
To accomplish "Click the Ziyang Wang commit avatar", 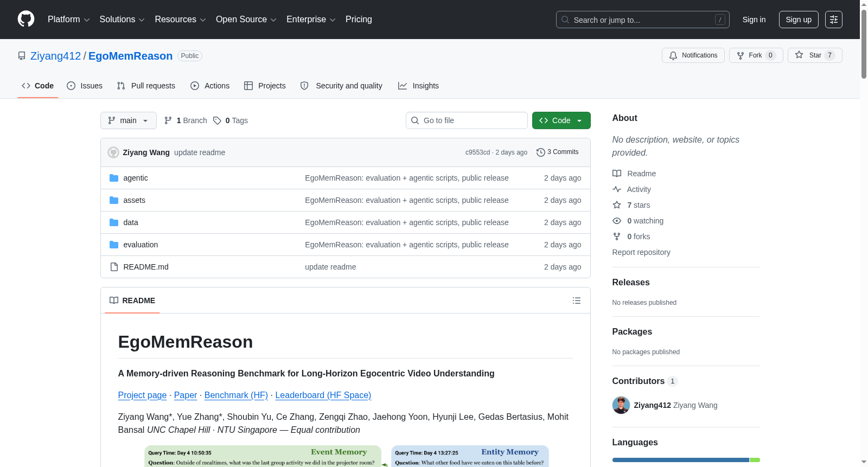I will coord(113,152).
